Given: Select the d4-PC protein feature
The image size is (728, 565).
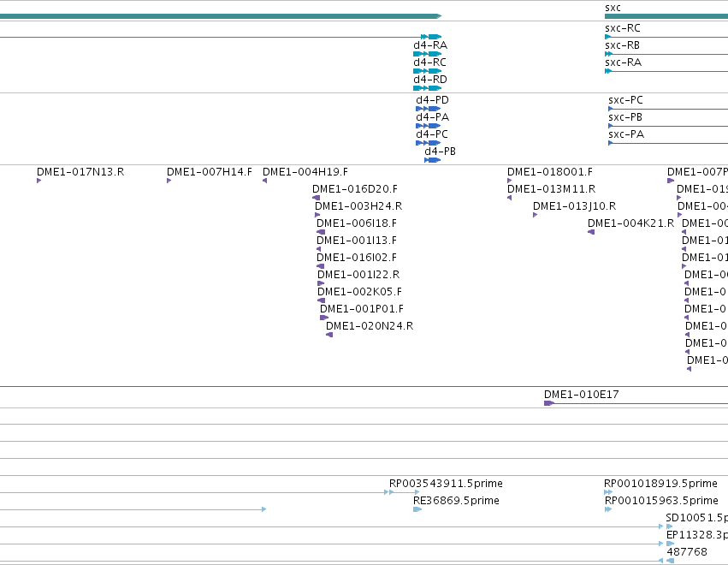Looking at the screenshot, I should pyautogui.click(x=428, y=143).
